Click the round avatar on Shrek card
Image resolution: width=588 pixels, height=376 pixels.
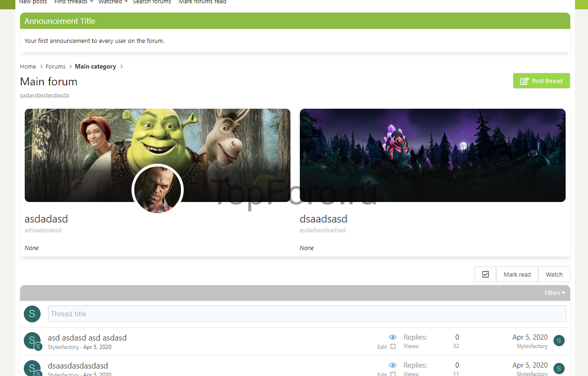[158, 190]
